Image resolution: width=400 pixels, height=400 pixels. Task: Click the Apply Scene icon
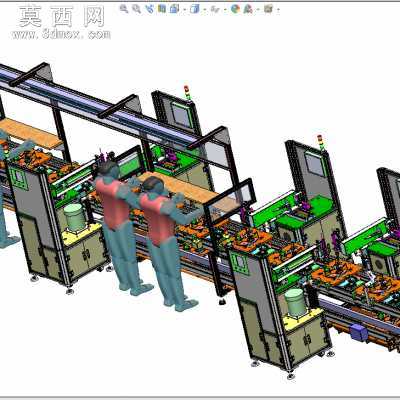[248, 9]
